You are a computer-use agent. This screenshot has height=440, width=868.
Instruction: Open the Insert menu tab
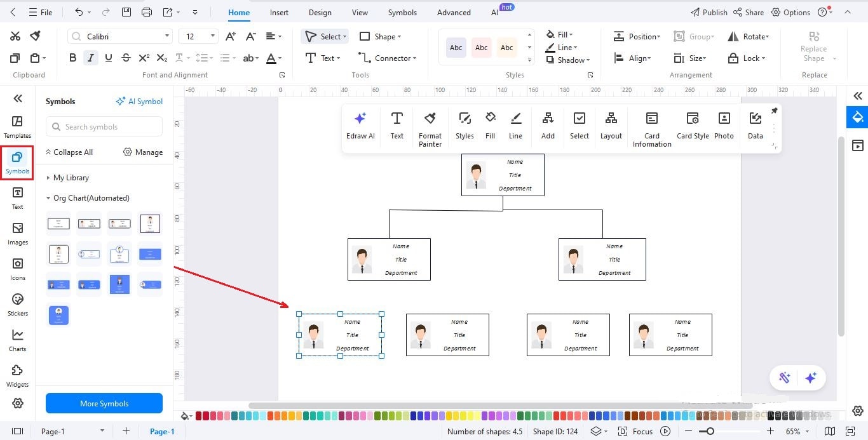[x=279, y=12]
